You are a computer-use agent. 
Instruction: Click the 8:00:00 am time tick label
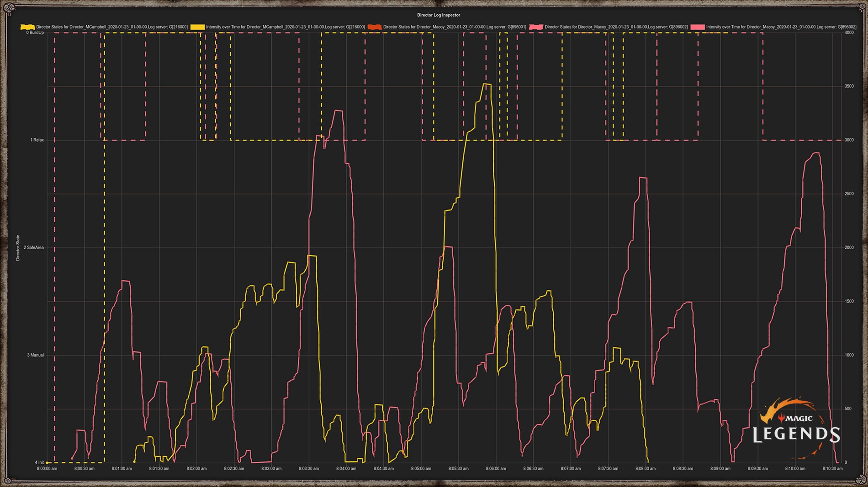(x=47, y=469)
